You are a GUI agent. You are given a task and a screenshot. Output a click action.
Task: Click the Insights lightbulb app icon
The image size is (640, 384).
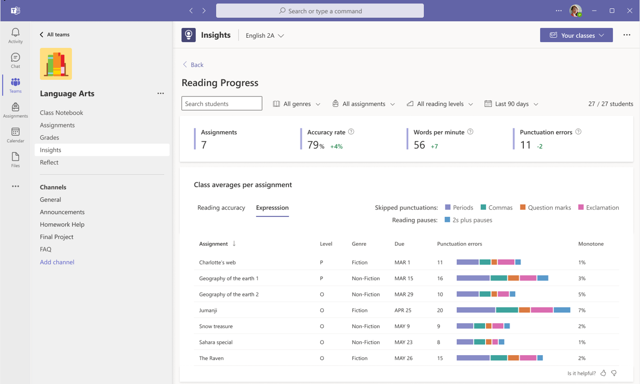(189, 35)
